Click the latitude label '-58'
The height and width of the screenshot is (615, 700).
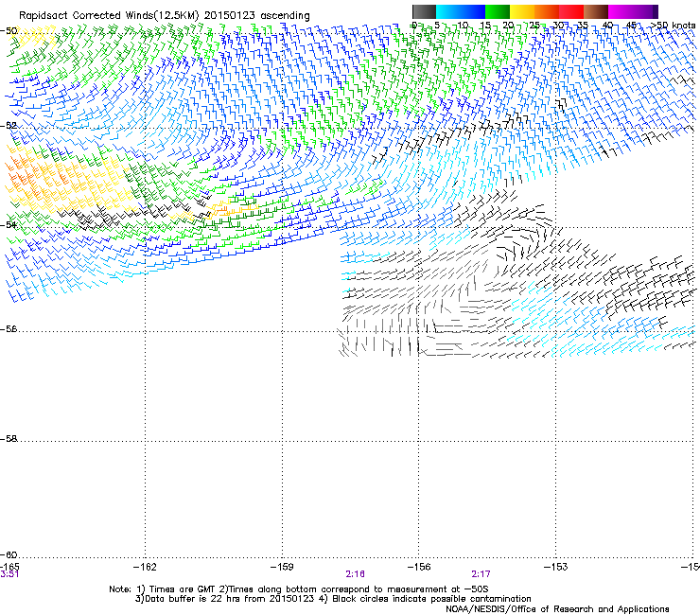[9, 439]
